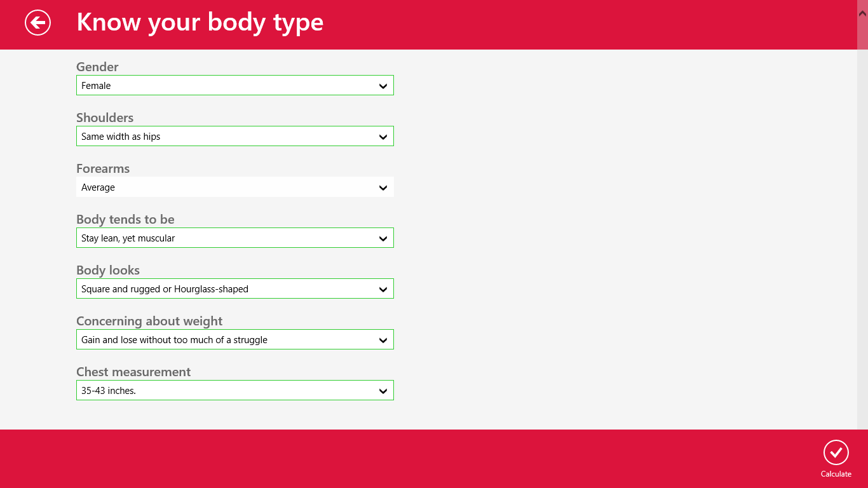Click the chevron arrow beside Female
This screenshot has height=488, width=868.
383,86
